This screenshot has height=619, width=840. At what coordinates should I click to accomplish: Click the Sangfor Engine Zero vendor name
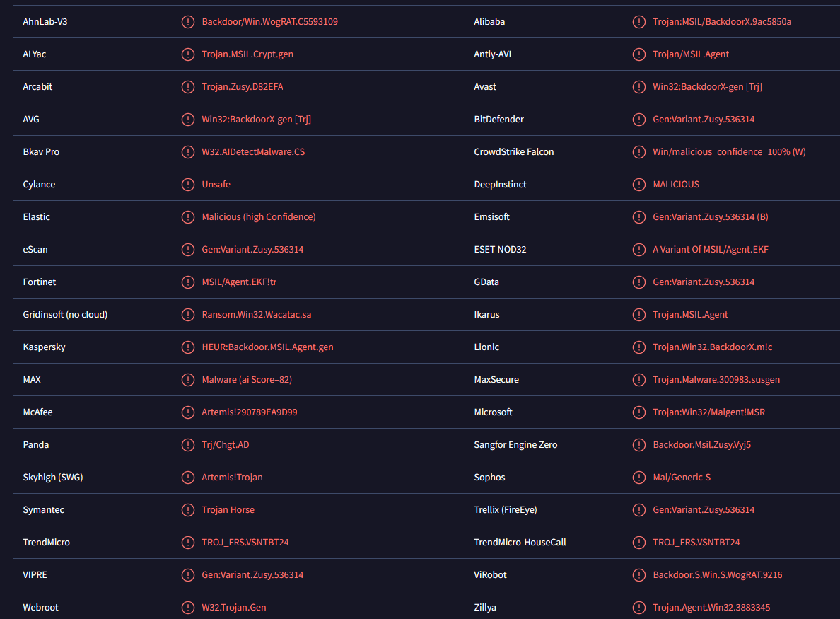coord(515,445)
